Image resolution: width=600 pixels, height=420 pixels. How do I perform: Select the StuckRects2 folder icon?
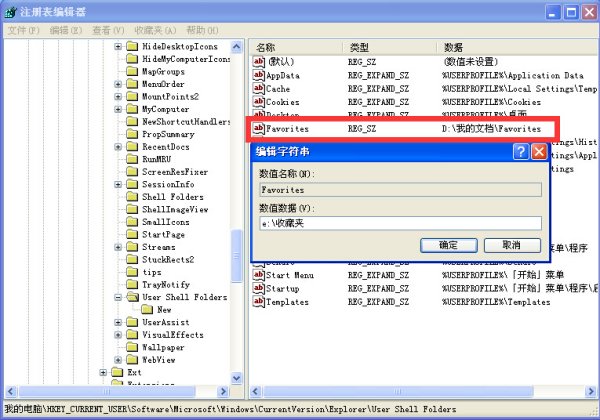point(132,259)
